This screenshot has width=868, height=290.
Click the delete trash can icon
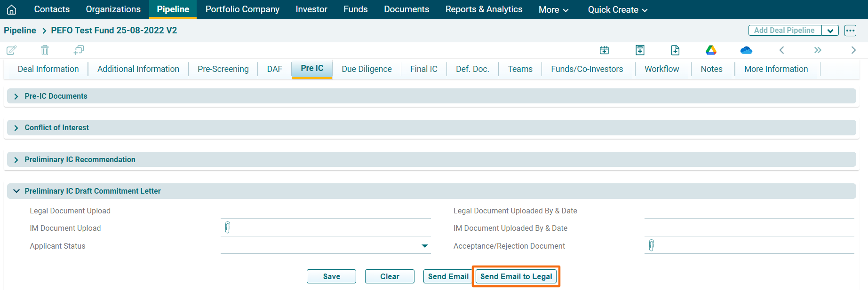pos(45,50)
